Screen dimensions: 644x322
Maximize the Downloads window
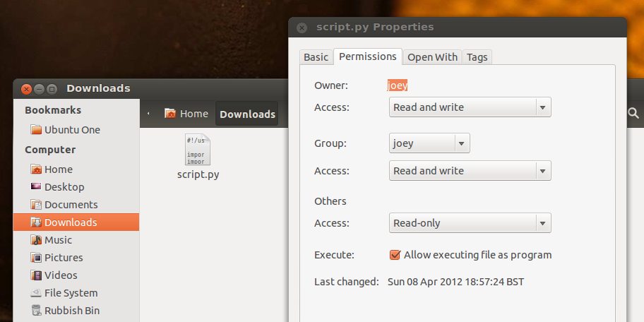click(52, 89)
